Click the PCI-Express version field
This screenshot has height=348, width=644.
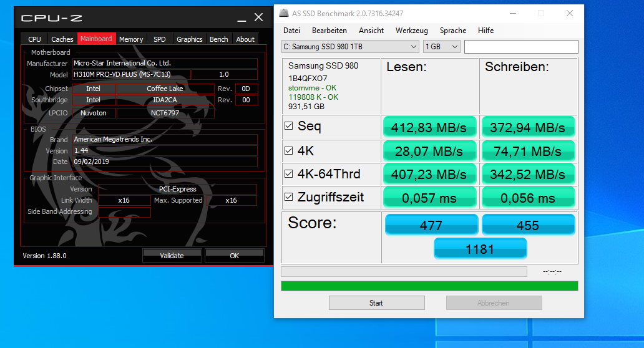click(177, 189)
